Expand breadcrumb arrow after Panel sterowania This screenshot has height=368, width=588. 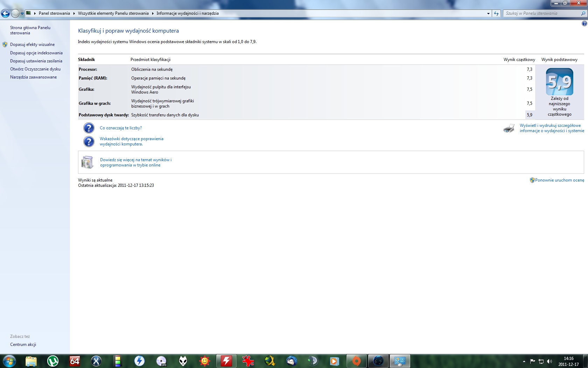pos(74,13)
